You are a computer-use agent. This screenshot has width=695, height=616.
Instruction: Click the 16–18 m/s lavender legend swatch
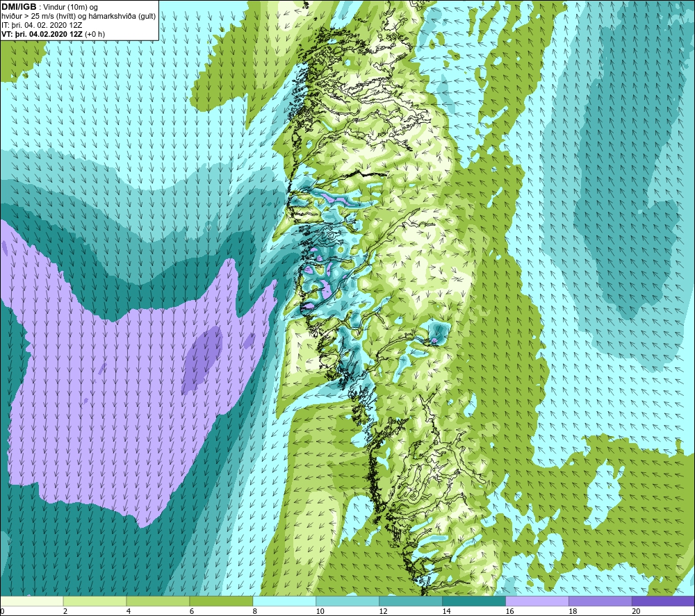(x=537, y=601)
